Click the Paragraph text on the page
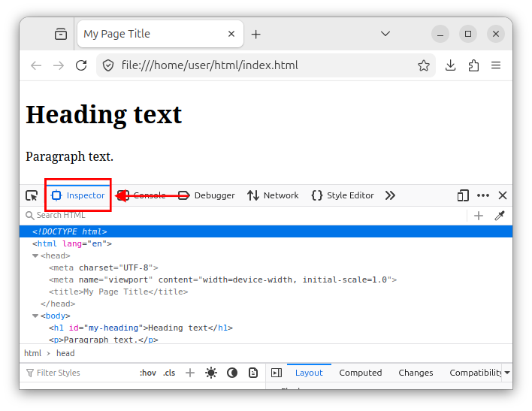 (69, 156)
